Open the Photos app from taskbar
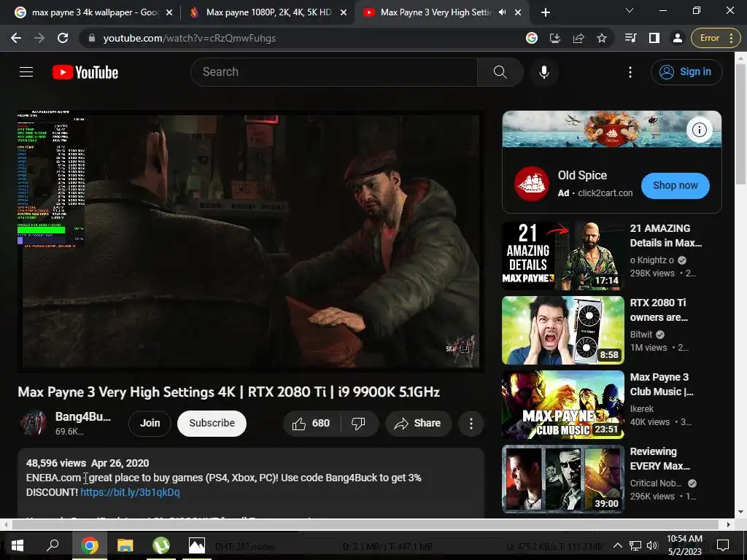Image resolution: width=747 pixels, height=560 pixels. click(197, 545)
